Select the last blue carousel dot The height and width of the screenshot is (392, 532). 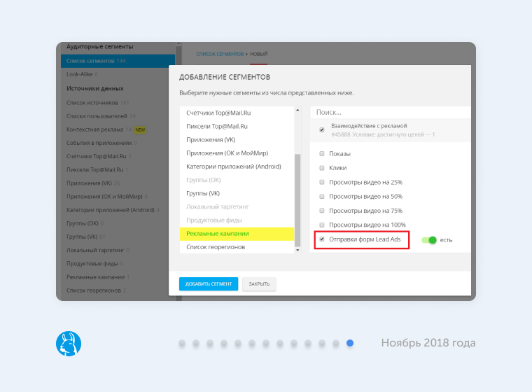(350, 343)
